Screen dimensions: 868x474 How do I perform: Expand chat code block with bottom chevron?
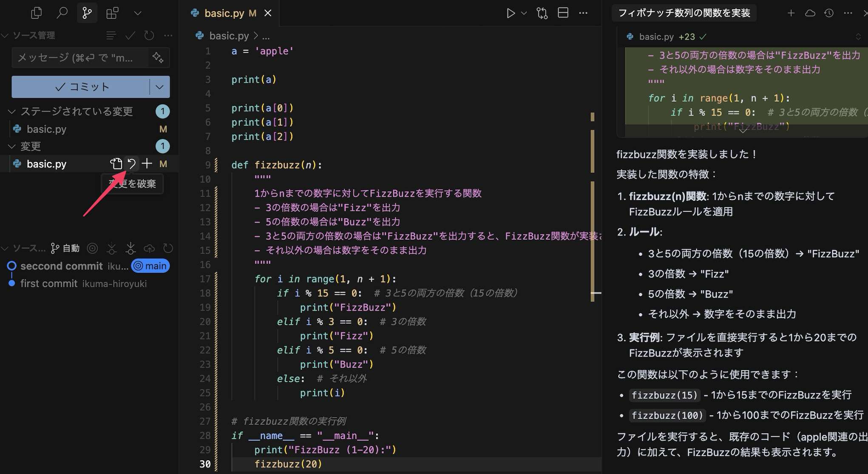(743, 130)
